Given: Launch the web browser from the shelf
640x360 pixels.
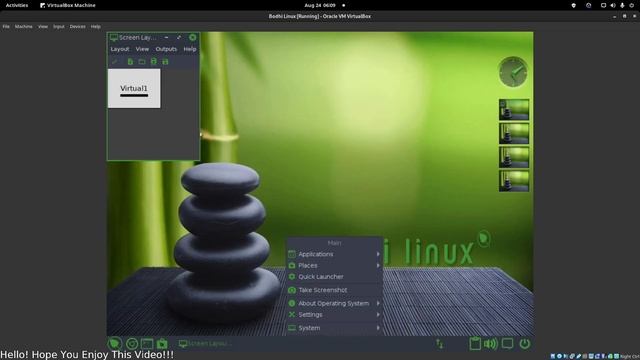Looking at the screenshot, I should pyautogui.click(x=132, y=344).
